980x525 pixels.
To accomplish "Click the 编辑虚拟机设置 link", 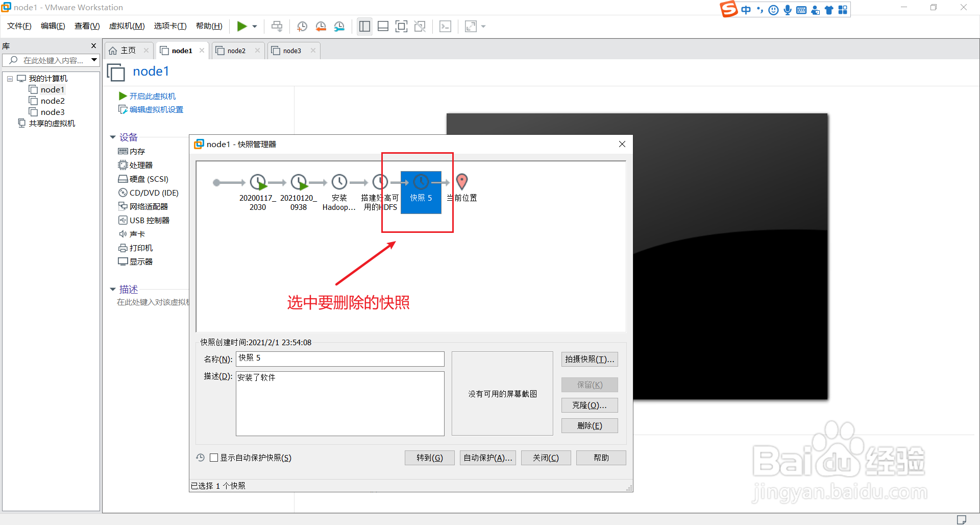I will [155, 109].
